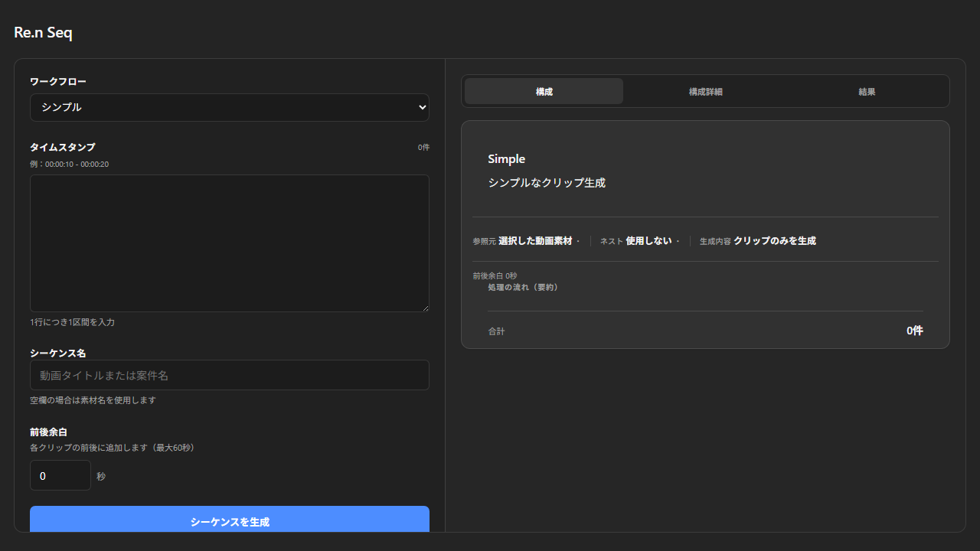Click the hint 1行につき1区間を入力
980x551 pixels.
(72, 322)
